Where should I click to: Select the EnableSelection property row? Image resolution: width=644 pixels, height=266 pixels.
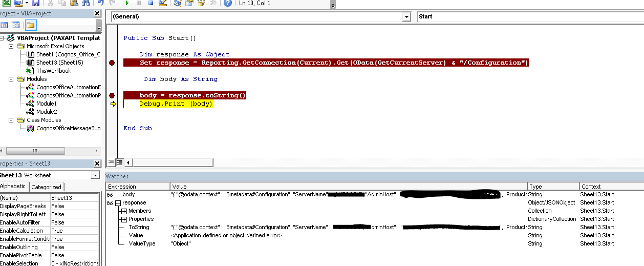click(x=50, y=263)
